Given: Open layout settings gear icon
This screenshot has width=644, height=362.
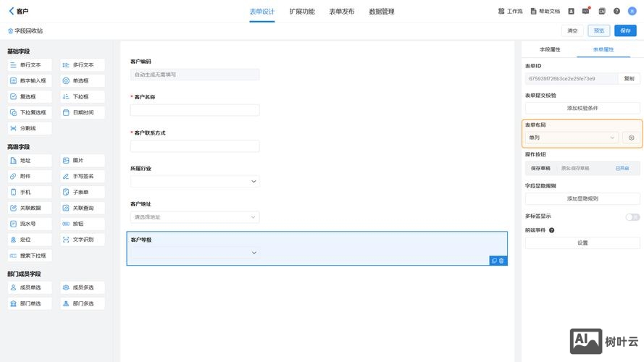Looking at the screenshot, I should tap(631, 138).
